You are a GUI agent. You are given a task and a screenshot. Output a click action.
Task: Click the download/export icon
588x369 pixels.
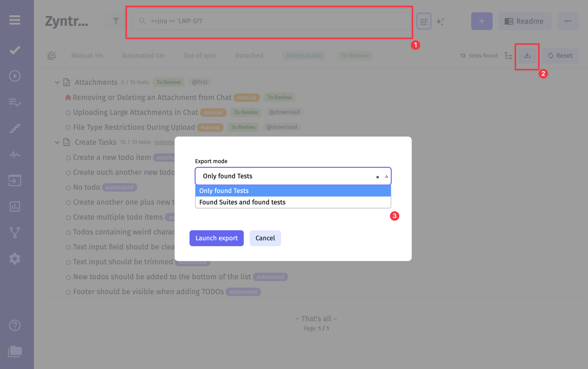coord(527,55)
